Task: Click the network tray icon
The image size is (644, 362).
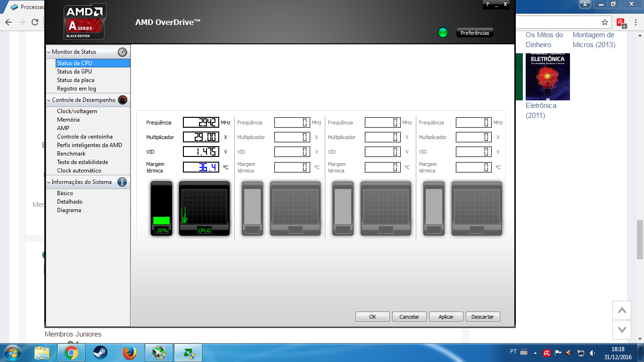Action: pyautogui.click(x=581, y=353)
